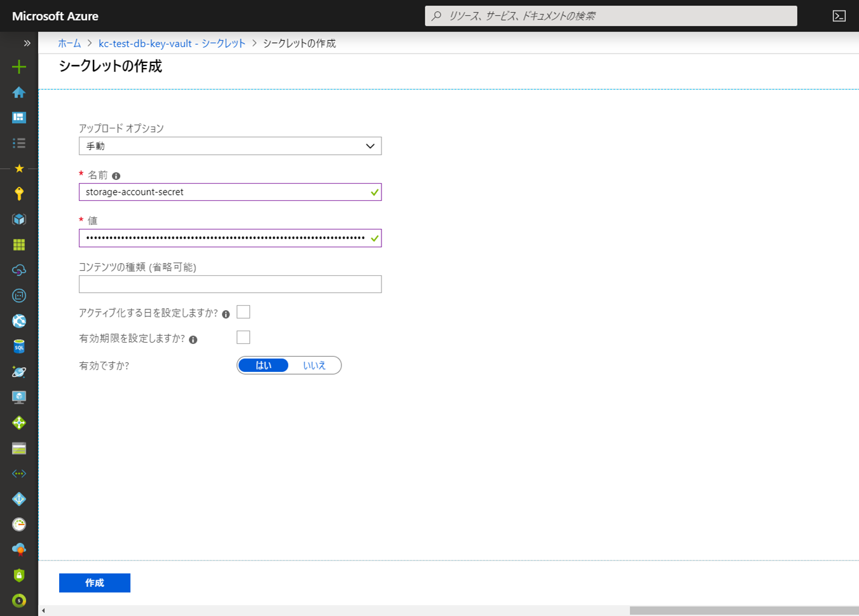Open All services list icon
Viewport: 859px width, 616px height.
click(x=19, y=143)
